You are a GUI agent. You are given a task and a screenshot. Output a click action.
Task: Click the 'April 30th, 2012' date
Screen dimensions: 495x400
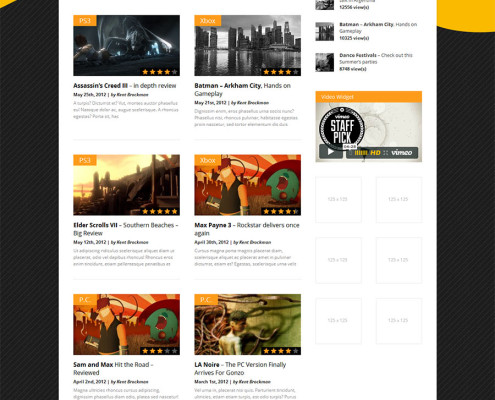(211, 242)
